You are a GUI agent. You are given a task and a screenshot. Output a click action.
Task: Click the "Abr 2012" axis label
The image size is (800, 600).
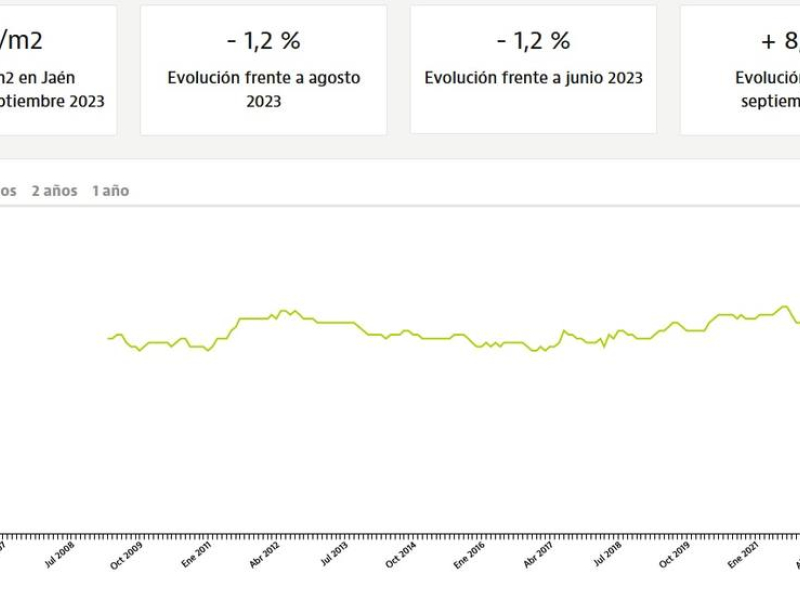pos(264,555)
